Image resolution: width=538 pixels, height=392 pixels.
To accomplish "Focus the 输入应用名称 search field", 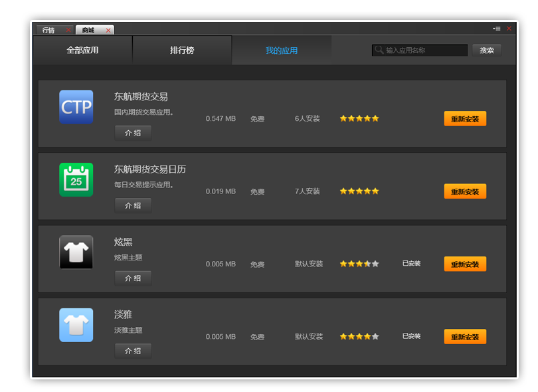I will point(420,50).
